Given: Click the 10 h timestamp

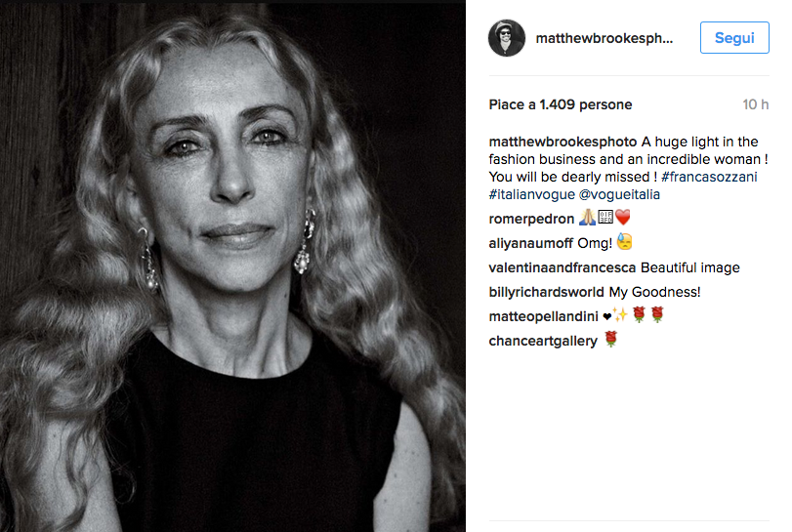Looking at the screenshot, I should click(756, 104).
